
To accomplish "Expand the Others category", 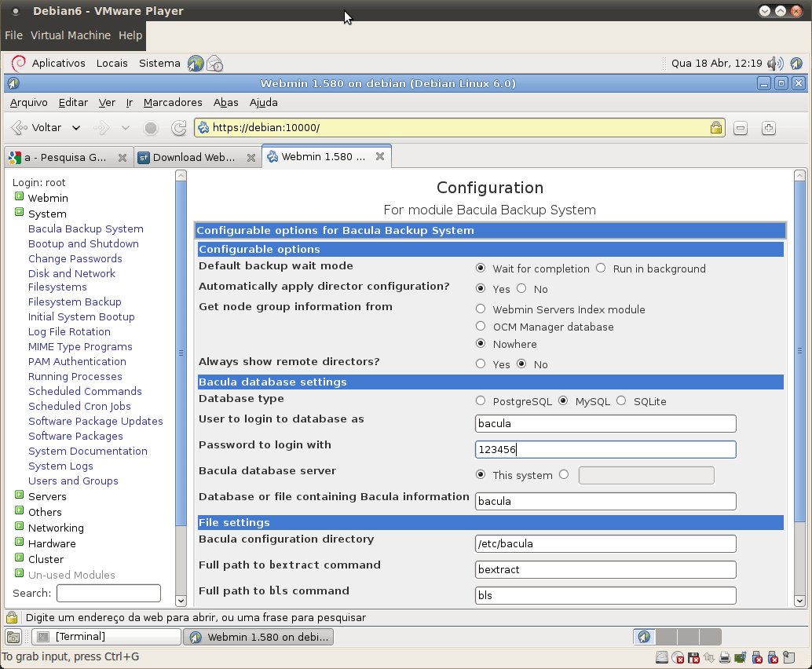I will click(x=19, y=510).
